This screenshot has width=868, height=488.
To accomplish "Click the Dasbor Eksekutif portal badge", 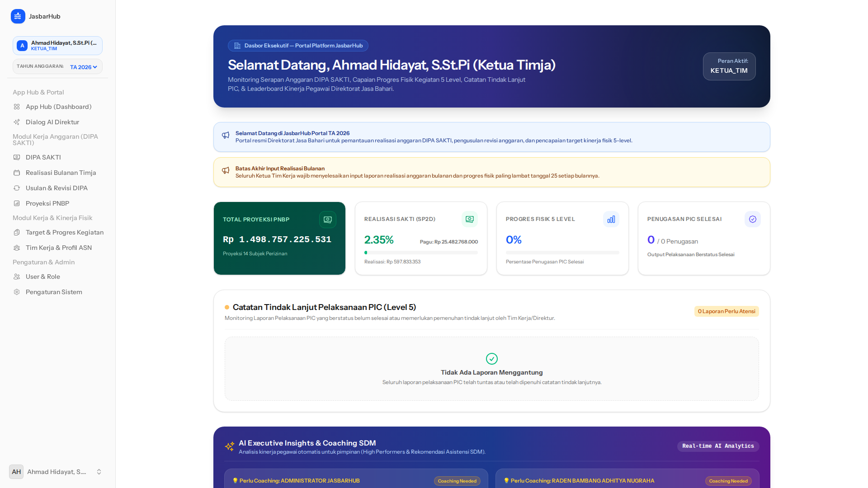I will point(298,46).
